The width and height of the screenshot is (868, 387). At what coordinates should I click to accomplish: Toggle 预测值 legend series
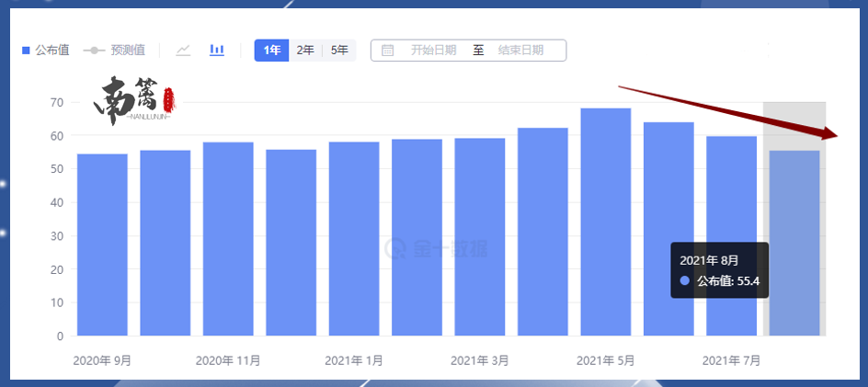coord(114,51)
